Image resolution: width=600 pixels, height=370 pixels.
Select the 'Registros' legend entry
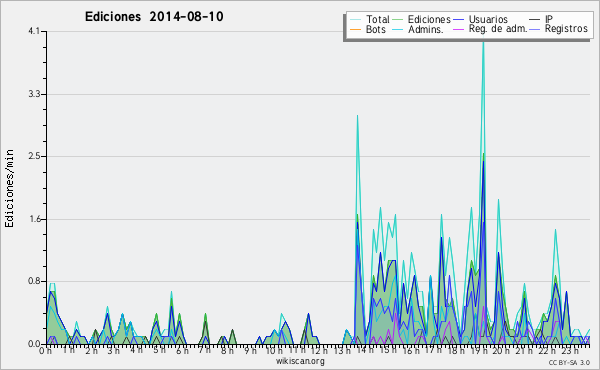559,29
